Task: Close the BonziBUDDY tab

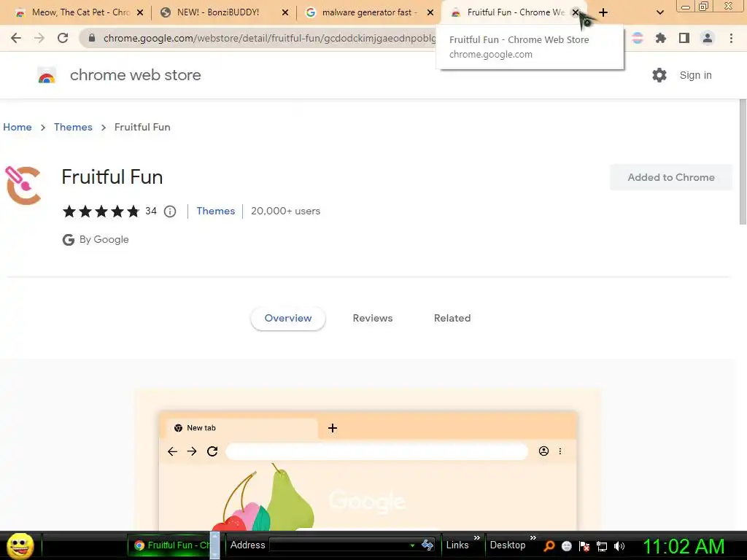Action: coord(285,12)
